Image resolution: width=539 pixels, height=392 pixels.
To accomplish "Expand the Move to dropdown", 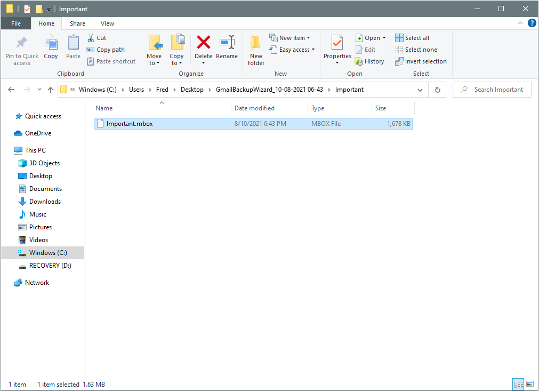I will point(154,63).
